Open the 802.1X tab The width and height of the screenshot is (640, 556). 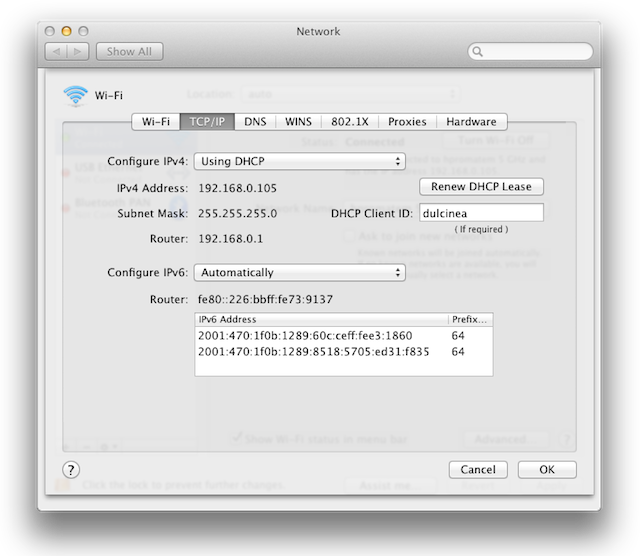coord(350,122)
